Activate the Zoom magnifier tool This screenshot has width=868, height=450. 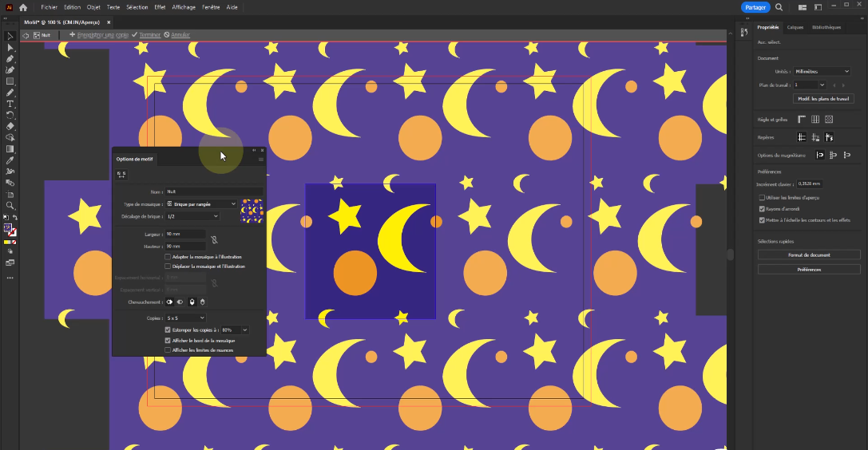[x=10, y=205]
